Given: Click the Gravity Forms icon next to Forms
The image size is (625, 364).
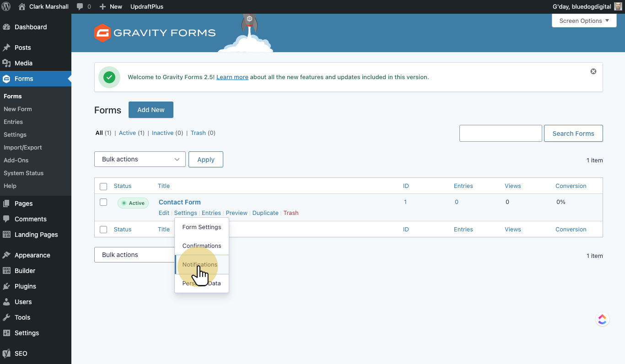Looking at the screenshot, I should (6, 79).
